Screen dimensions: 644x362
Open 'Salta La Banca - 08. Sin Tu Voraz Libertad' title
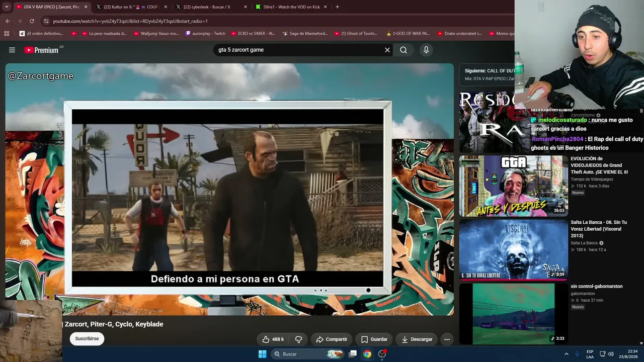[x=599, y=229]
